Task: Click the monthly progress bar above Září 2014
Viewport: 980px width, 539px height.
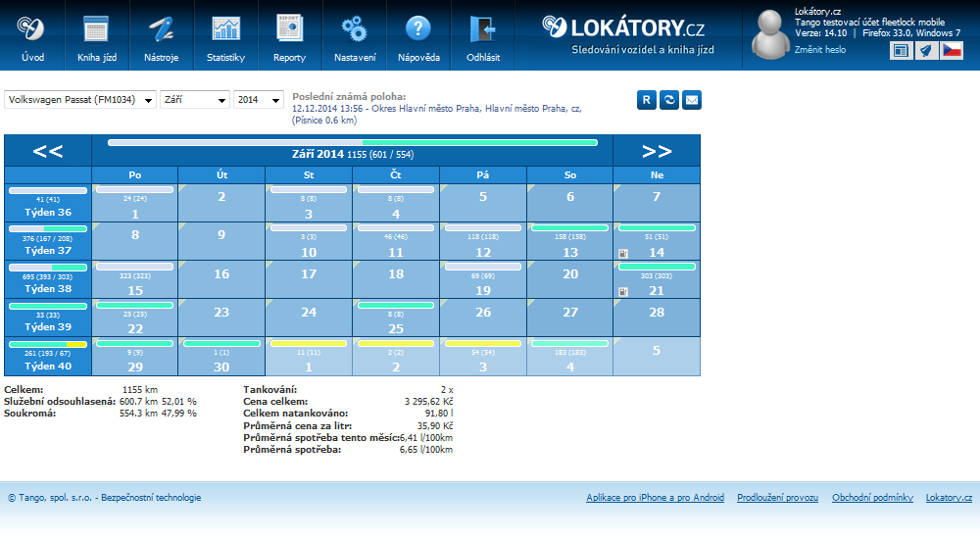Action: (352, 142)
